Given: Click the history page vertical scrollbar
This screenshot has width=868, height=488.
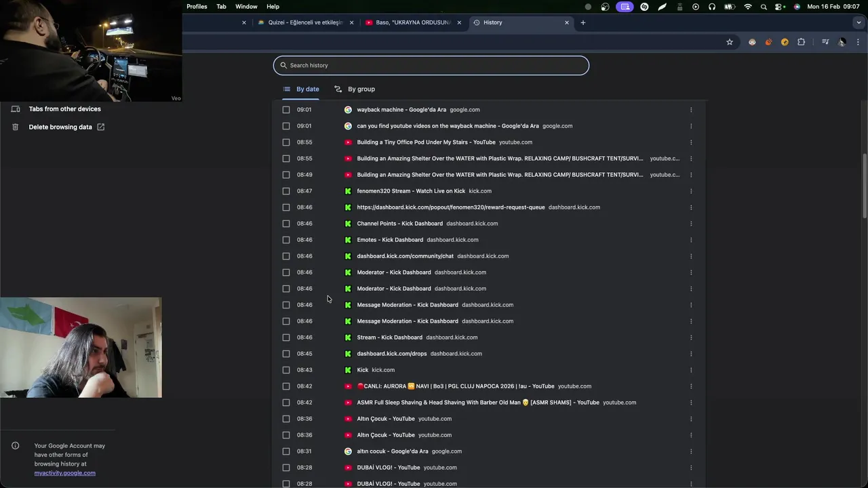Looking at the screenshot, I should tap(864, 186).
